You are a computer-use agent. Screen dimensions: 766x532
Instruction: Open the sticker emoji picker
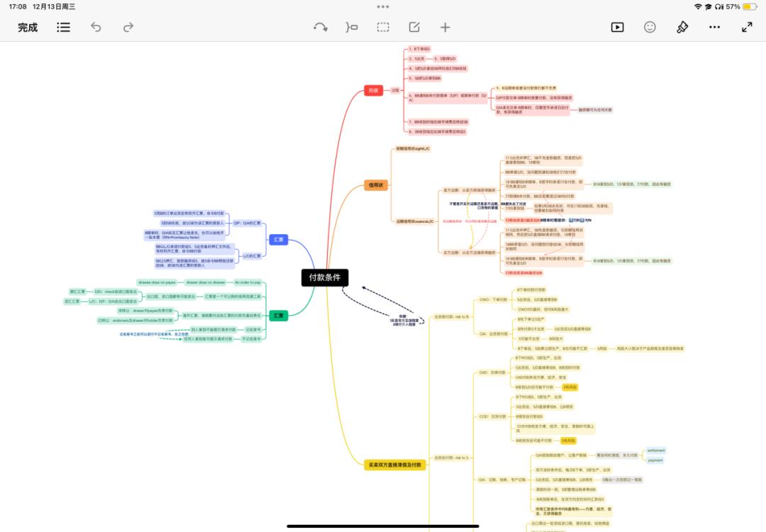pos(650,28)
